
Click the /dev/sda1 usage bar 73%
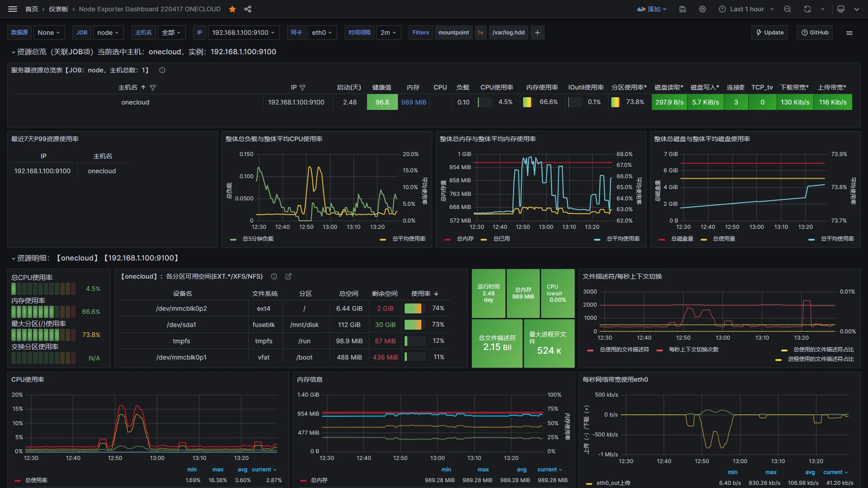click(415, 325)
